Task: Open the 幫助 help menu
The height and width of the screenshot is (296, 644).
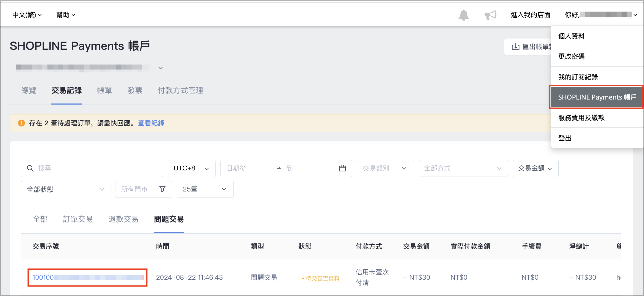Action: (x=66, y=15)
